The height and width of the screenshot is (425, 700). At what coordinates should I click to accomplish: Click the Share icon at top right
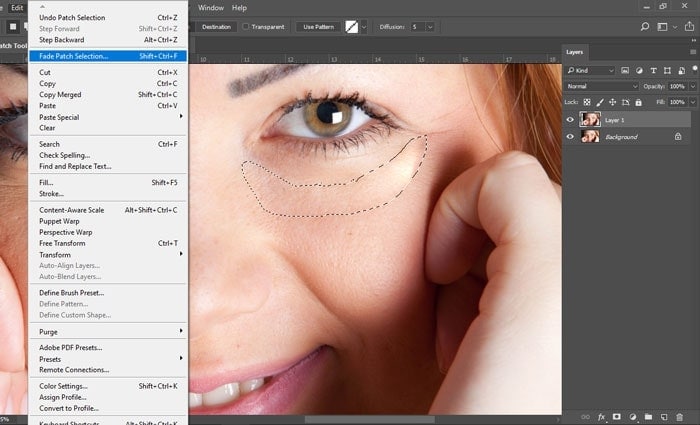coord(690,27)
